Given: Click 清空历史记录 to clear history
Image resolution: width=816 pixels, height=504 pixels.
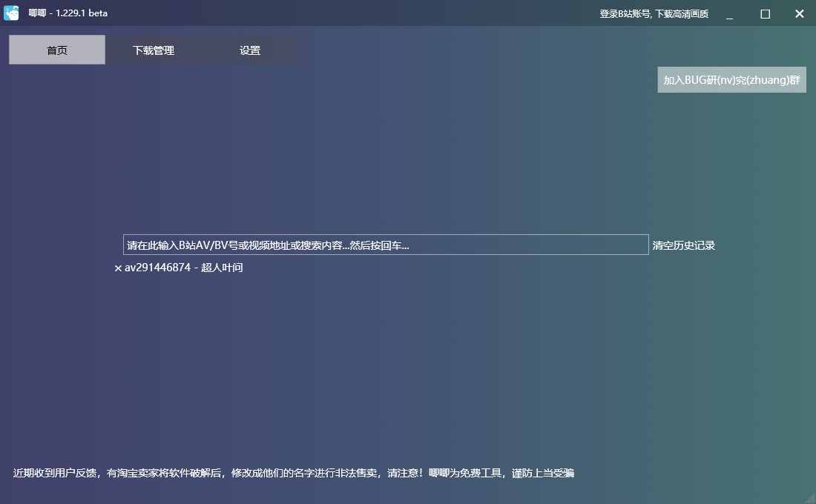Looking at the screenshot, I should point(684,245).
